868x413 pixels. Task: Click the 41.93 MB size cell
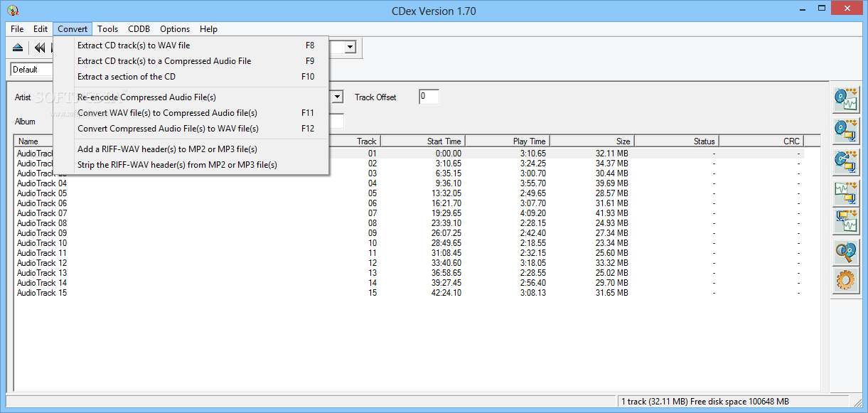click(x=611, y=213)
